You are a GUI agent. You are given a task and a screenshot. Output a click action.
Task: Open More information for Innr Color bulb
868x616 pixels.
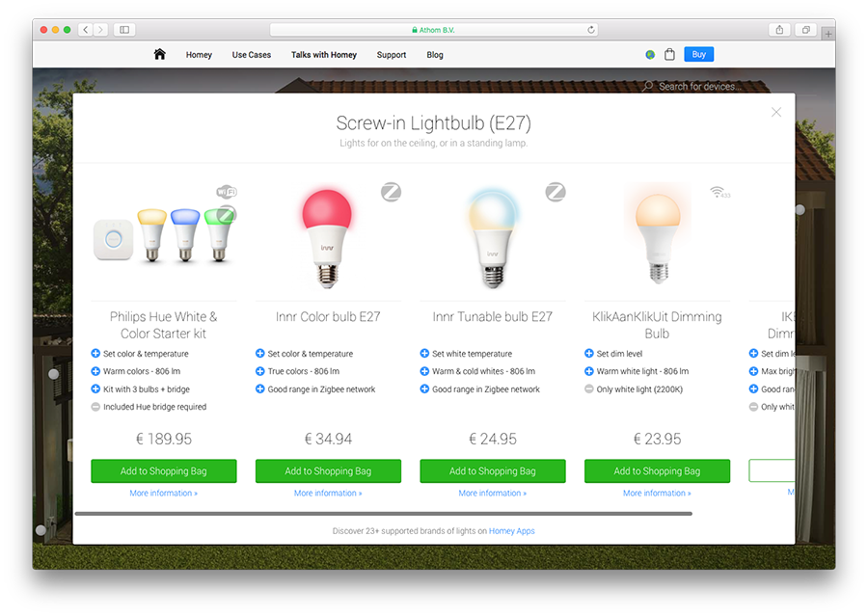click(x=328, y=494)
